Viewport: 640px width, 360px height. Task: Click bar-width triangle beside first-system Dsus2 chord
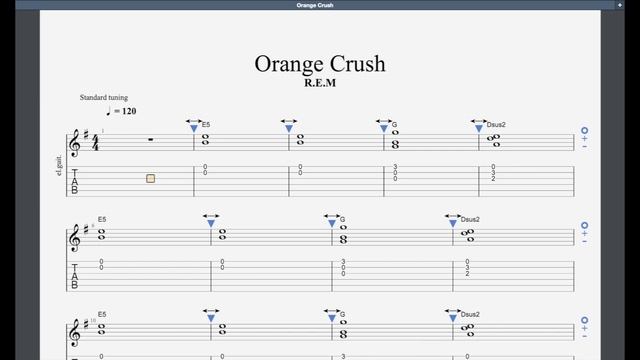[x=479, y=129]
